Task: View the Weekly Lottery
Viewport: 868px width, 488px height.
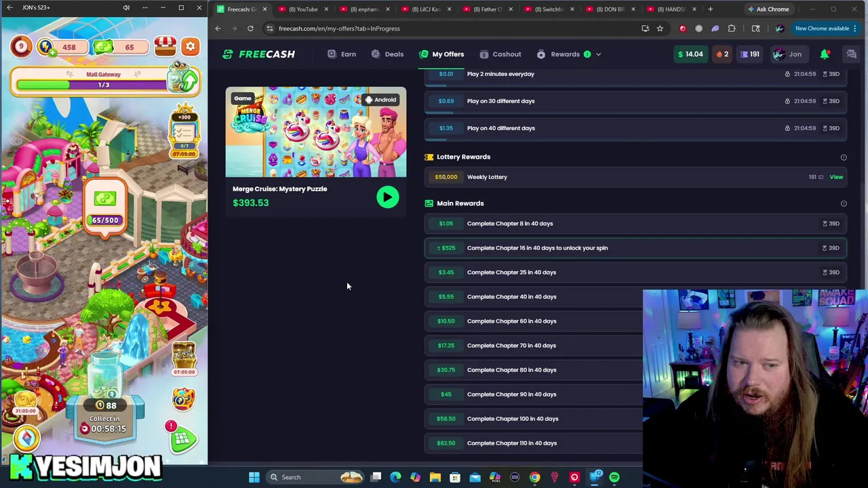Action: coord(836,177)
